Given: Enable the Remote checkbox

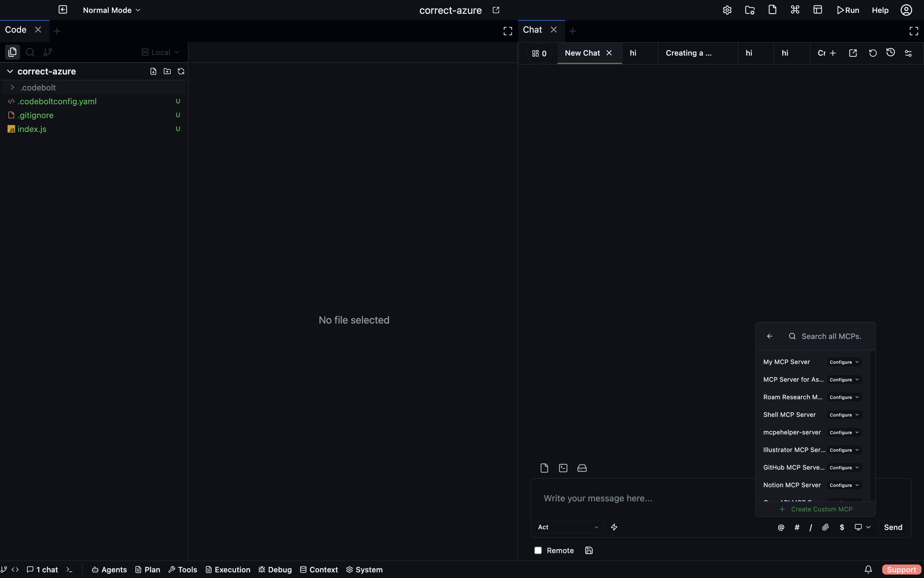Looking at the screenshot, I should point(538,550).
